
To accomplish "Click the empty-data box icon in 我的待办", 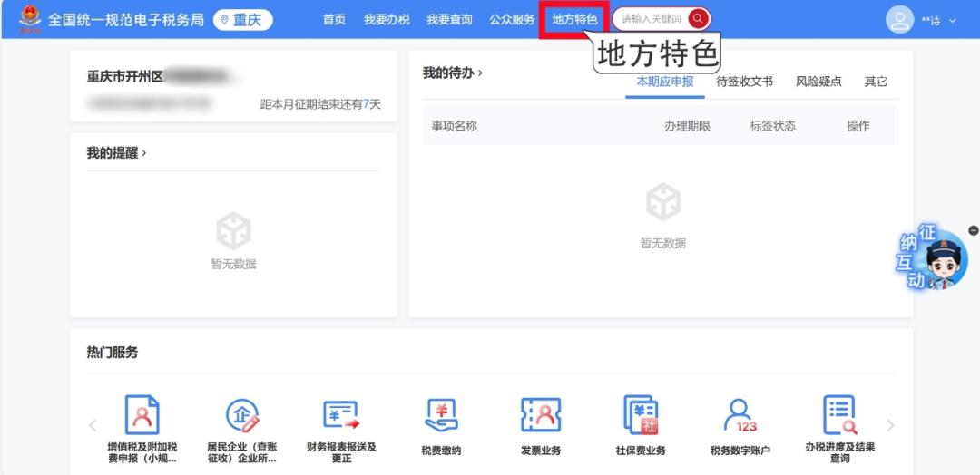I will tap(663, 201).
